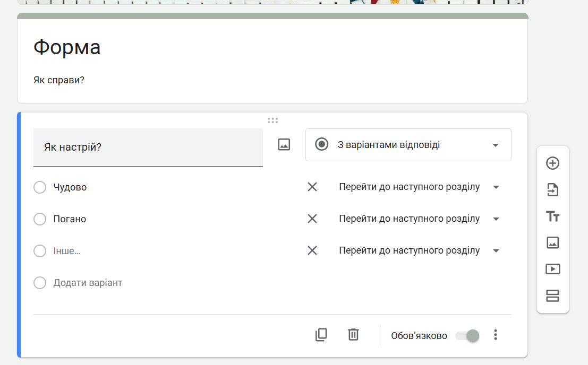The image size is (588, 365).
Task: Add a new section using the bottom sidebar icon
Action: (x=552, y=296)
